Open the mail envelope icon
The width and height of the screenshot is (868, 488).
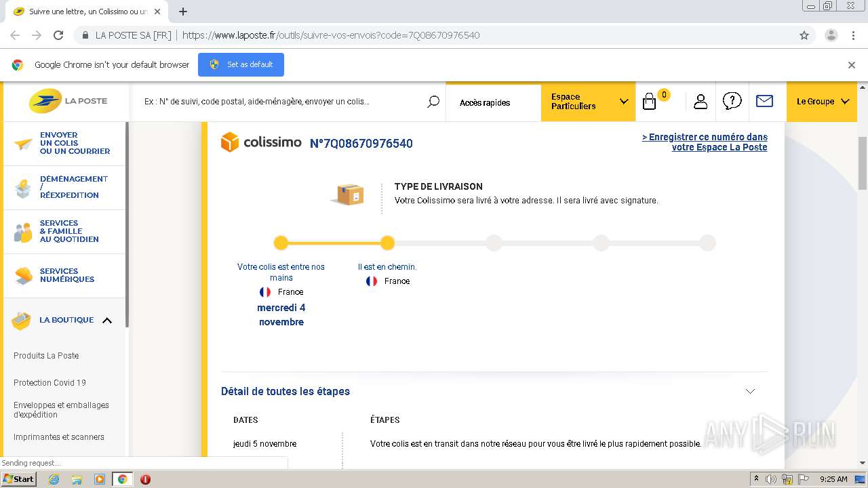pyautogui.click(x=764, y=101)
